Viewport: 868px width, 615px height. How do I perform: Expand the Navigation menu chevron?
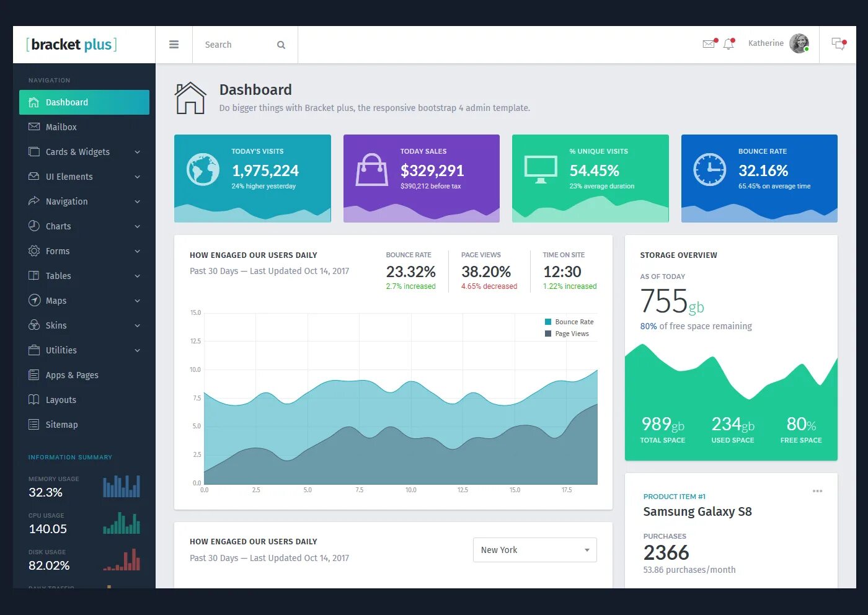pos(138,201)
